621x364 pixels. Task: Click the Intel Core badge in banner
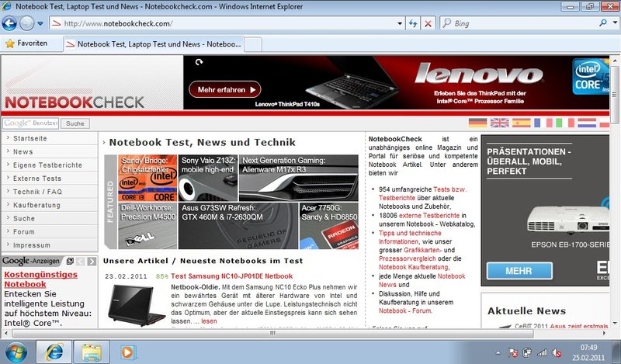pos(590,76)
